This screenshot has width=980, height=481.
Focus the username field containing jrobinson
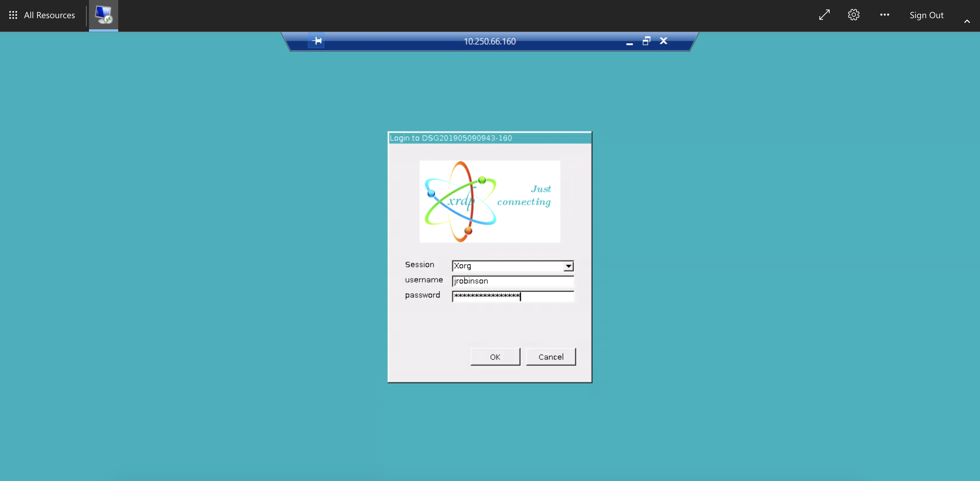click(x=513, y=281)
